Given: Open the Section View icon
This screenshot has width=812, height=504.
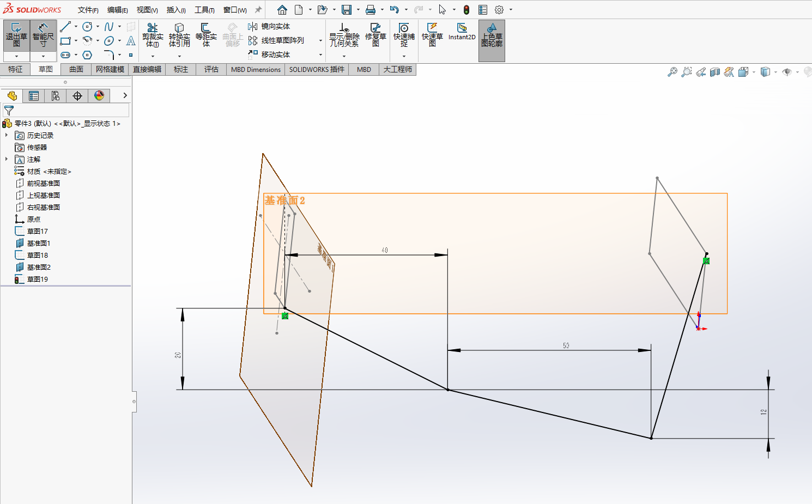Looking at the screenshot, I should [x=715, y=72].
